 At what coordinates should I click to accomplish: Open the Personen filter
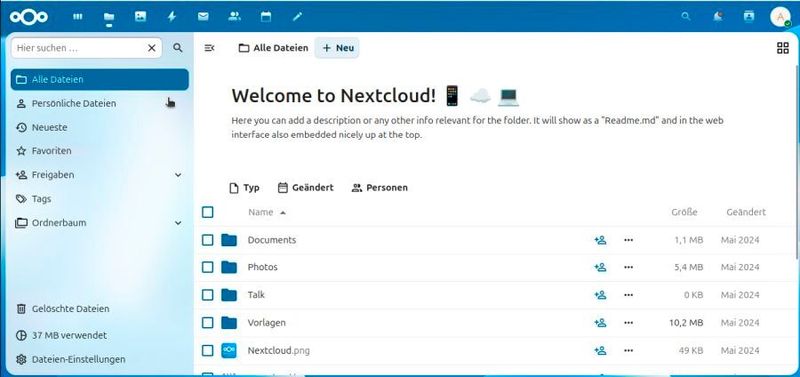point(380,188)
